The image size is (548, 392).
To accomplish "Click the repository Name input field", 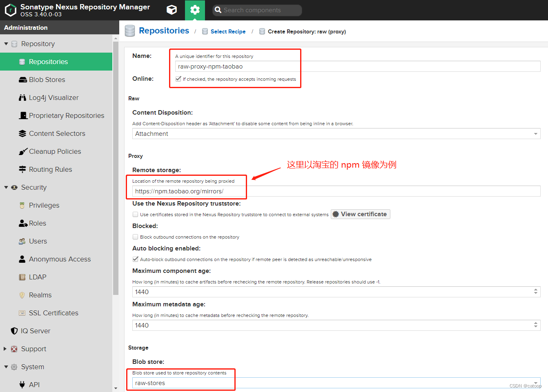I will click(358, 66).
